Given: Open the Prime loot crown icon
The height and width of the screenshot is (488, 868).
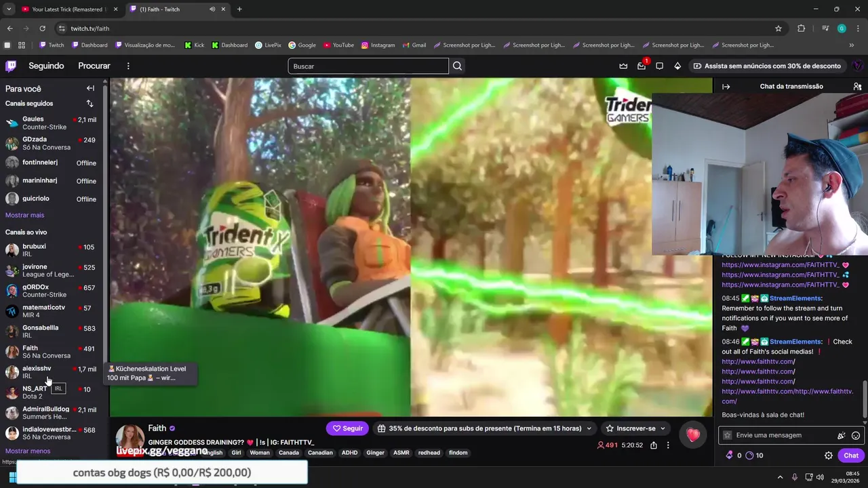Looking at the screenshot, I should 623,66.
